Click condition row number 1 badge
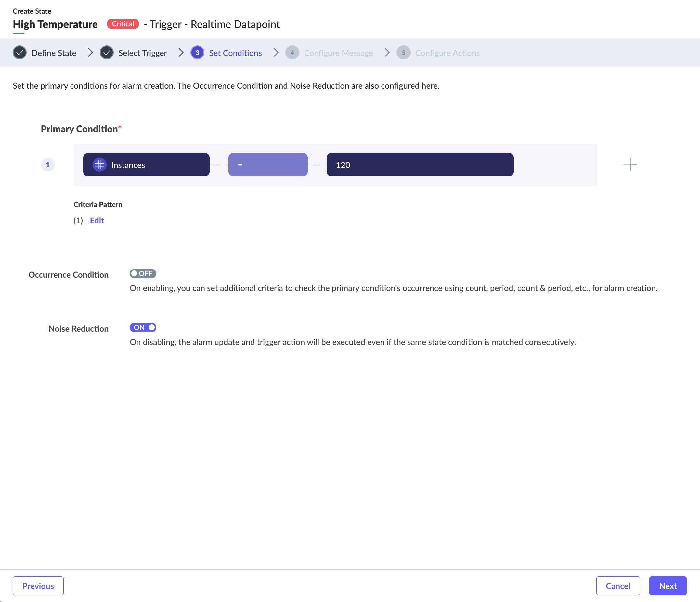This screenshot has height=602, width=700. [48, 165]
